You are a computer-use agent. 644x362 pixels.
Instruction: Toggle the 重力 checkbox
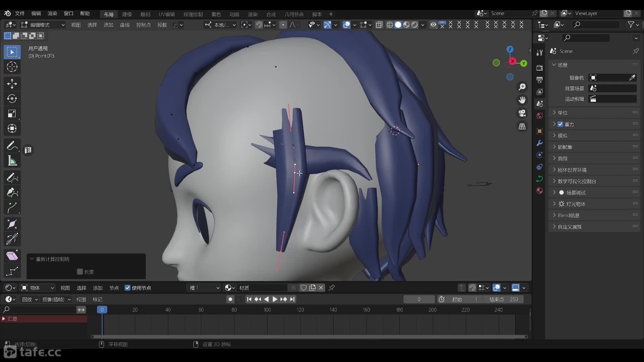pyautogui.click(x=560, y=124)
